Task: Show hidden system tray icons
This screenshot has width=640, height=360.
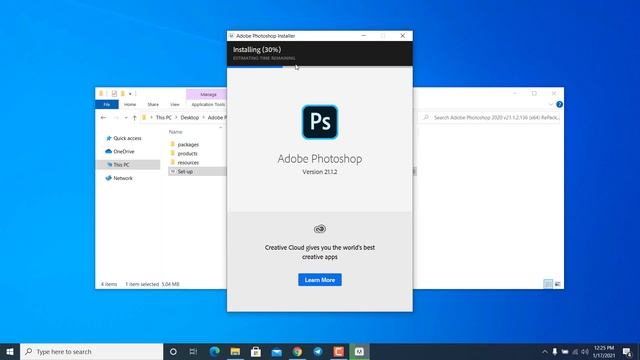Action: click(544, 352)
